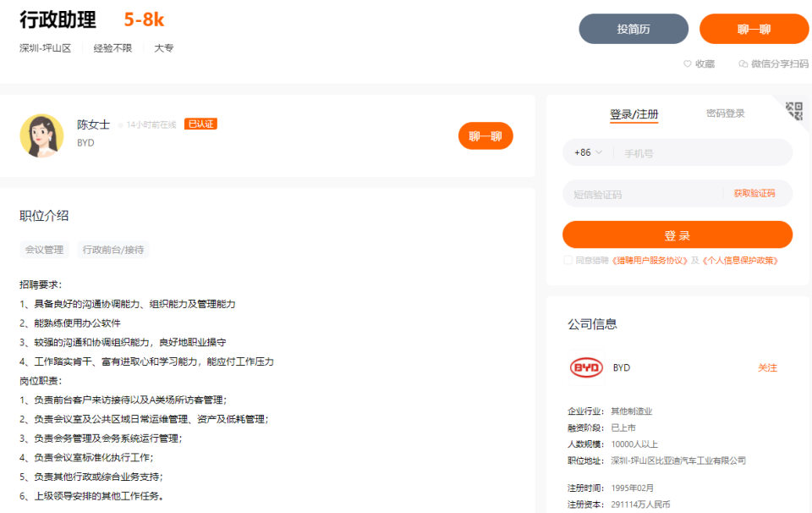Click the 微信分享扫码 WeChat icon
Image resolution: width=812 pixels, height=513 pixels.
click(743, 63)
